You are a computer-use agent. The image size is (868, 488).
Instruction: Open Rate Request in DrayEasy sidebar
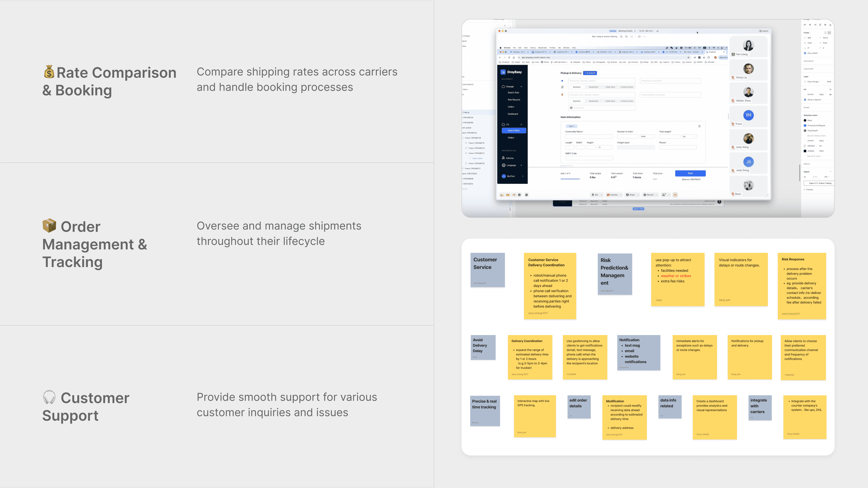tap(514, 100)
